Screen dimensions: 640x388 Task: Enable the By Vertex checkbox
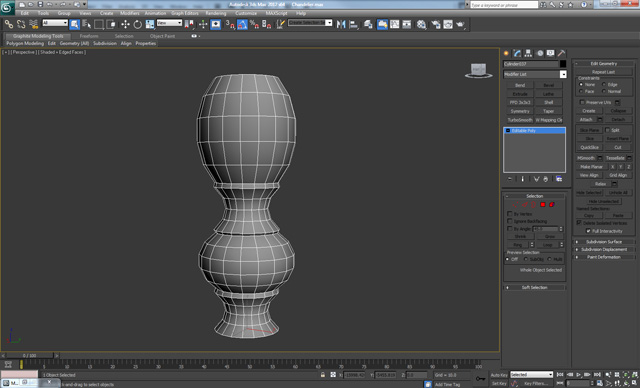pyautogui.click(x=510, y=214)
